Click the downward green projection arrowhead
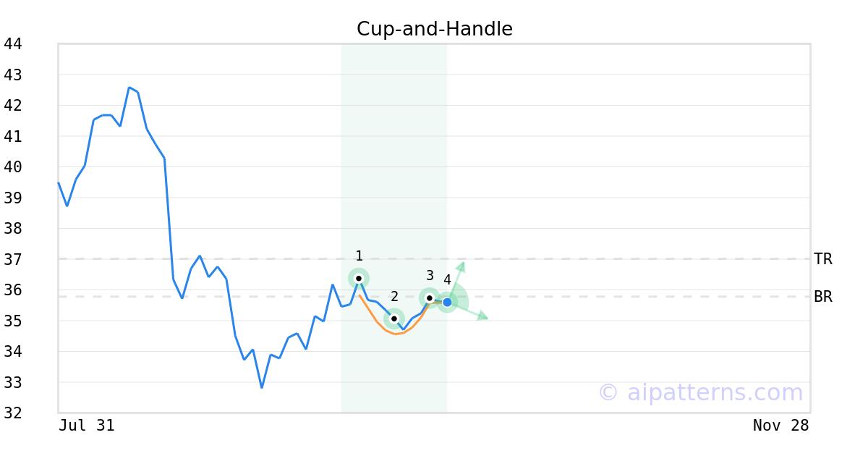 point(482,316)
